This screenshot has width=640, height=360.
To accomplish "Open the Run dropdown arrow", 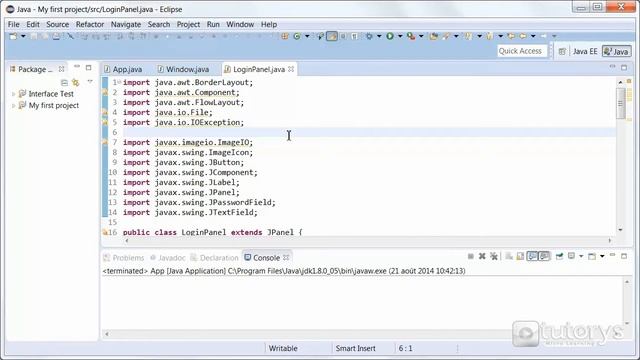I will pyautogui.click(x=400, y=36).
